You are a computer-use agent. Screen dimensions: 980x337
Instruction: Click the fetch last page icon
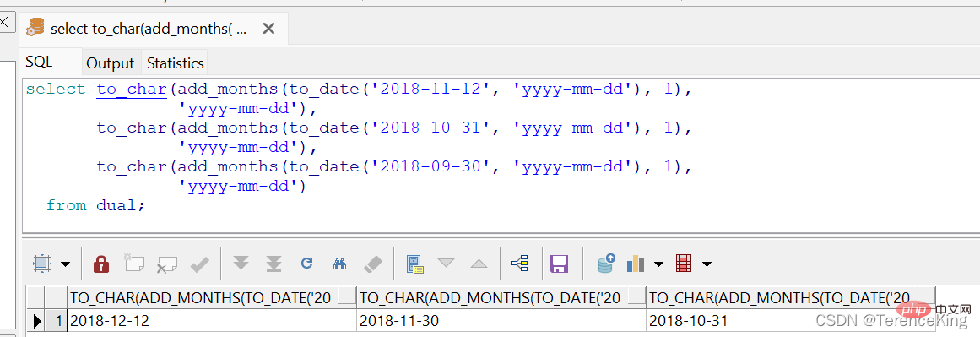tap(273, 264)
